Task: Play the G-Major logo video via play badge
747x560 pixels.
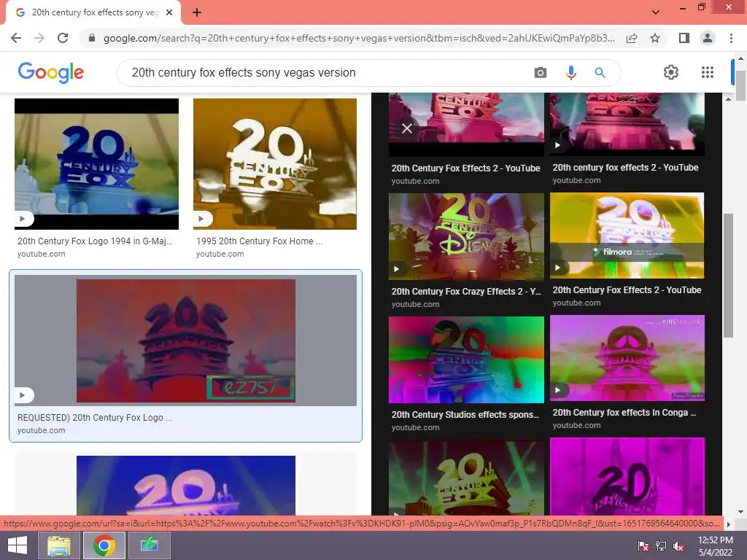Action: click(23, 219)
